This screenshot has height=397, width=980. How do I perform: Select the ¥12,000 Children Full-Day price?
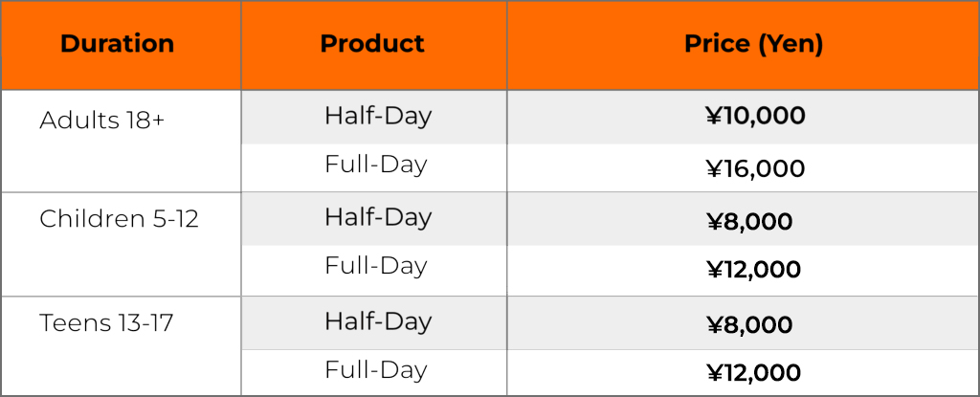point(753,270)
